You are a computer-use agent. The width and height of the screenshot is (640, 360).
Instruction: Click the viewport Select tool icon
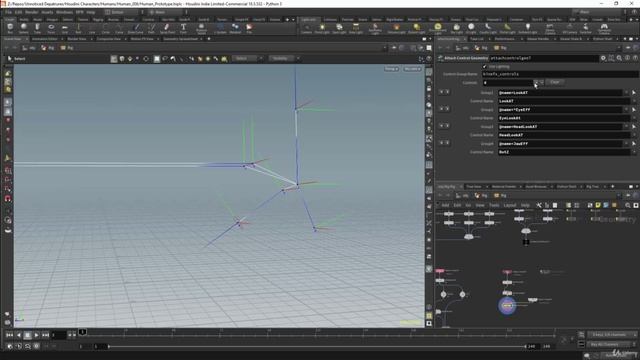click(x=10, y=59)
